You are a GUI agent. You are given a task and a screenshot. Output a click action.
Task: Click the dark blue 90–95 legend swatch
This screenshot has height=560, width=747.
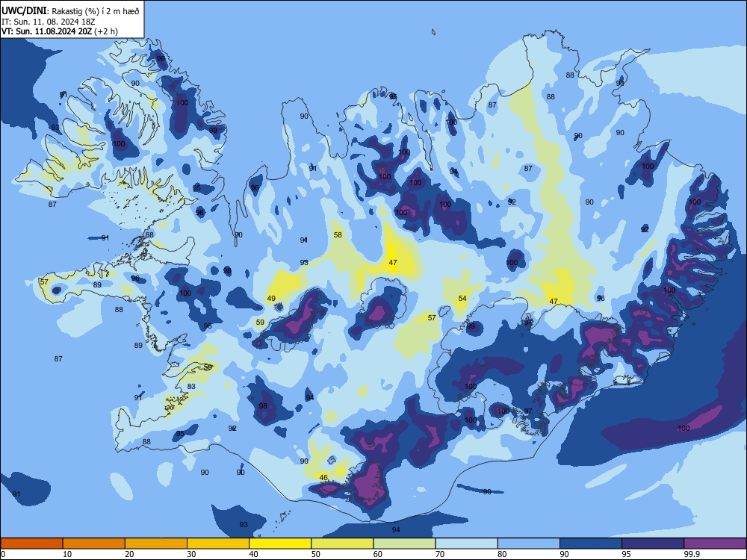coord(591,544)
